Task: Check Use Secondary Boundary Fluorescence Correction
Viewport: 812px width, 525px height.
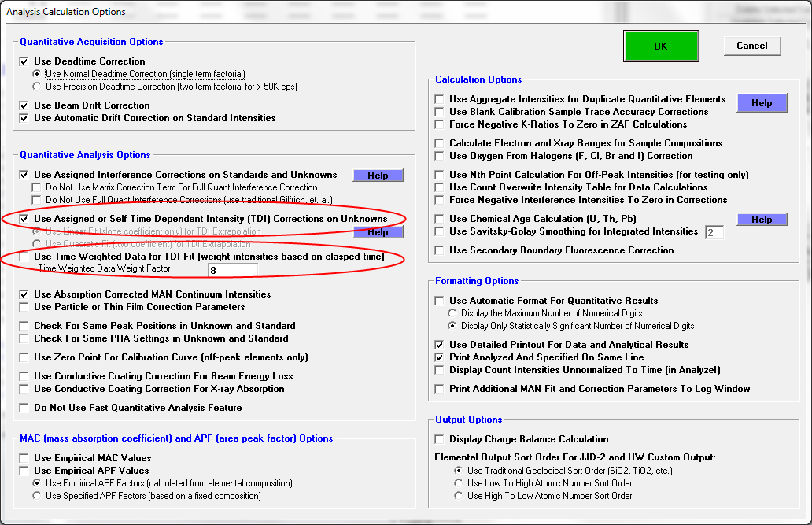Action: click(x=440, y=250)
